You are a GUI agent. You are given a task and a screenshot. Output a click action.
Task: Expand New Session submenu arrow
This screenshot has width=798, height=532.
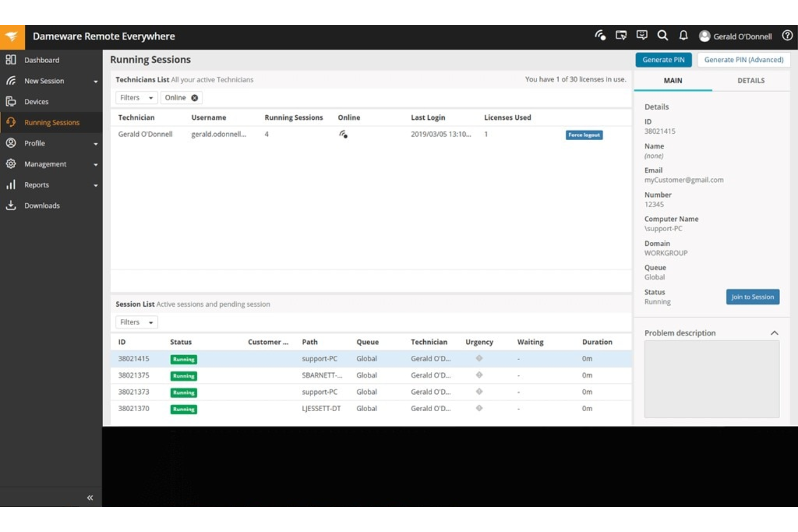95,81
